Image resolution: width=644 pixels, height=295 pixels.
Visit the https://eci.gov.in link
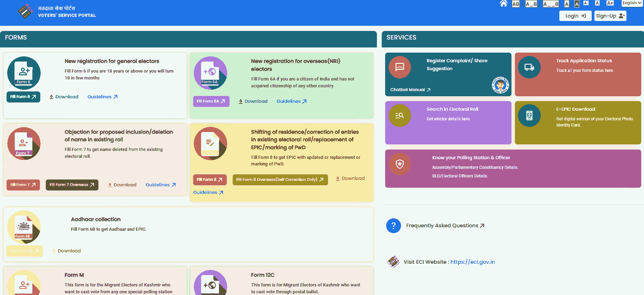click(x=473, y=262)
